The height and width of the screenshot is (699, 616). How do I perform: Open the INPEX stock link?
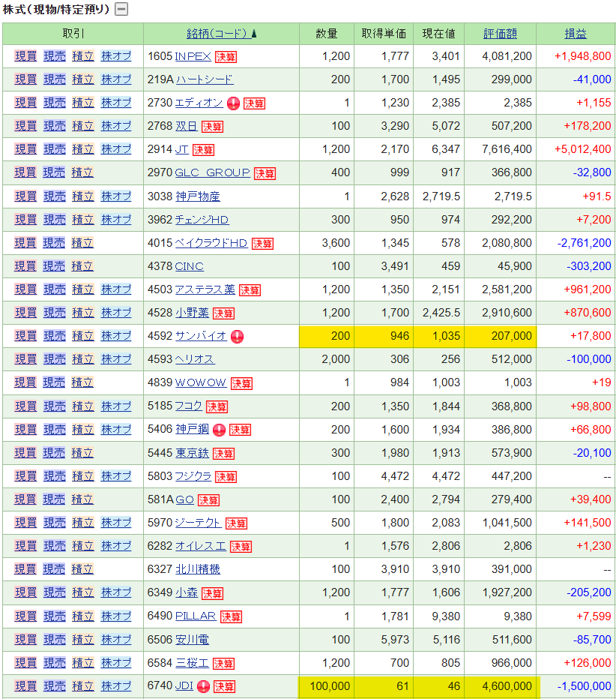pyautogui.click(x=193, y=56)
